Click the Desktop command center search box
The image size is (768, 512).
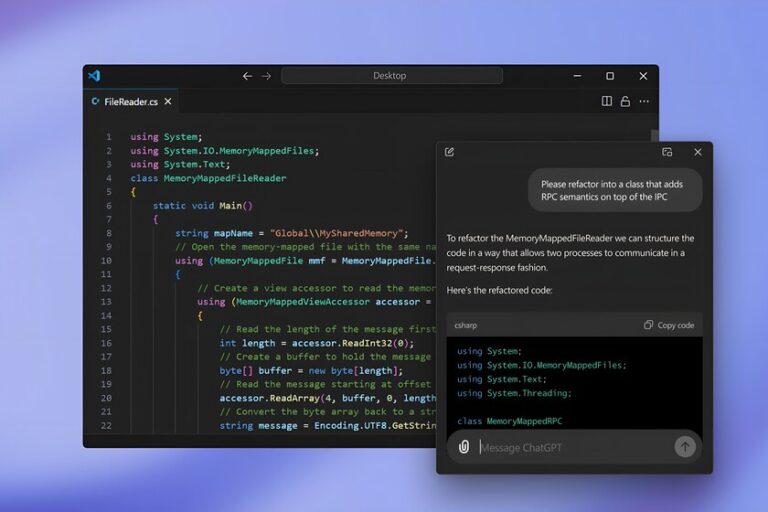pos(389,76)
